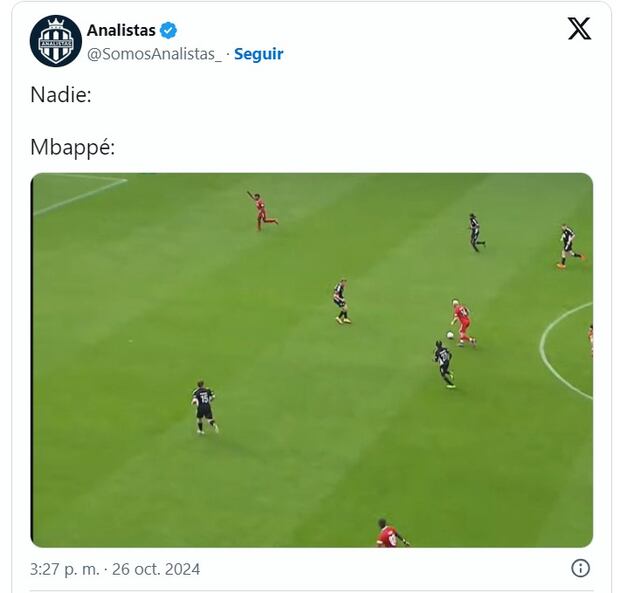The image size is (620, 593).
Task: Click the red player with the ball
Action: [463, 323]
